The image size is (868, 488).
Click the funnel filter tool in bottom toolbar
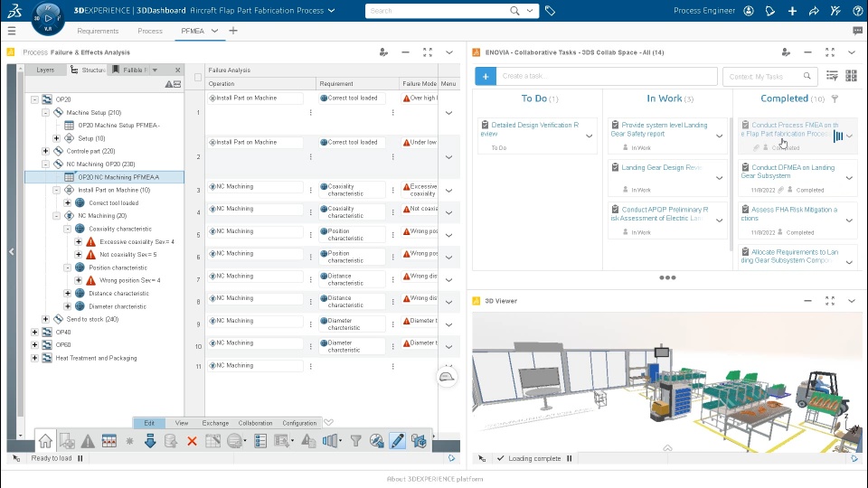point(356,441)
